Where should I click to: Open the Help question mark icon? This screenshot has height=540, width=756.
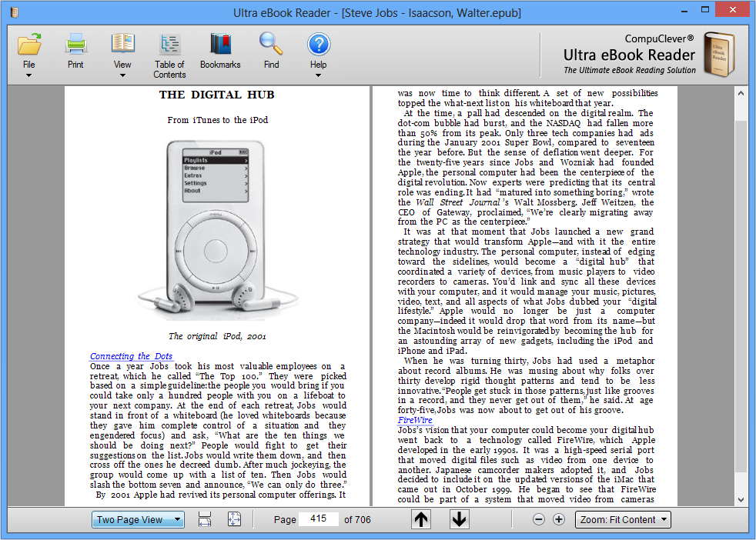coord(319,45)
